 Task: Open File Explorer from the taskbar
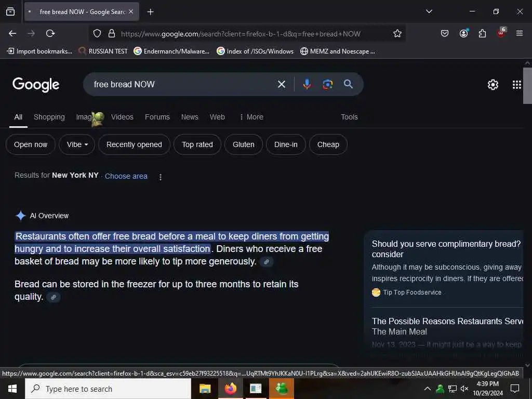(205, 389)
